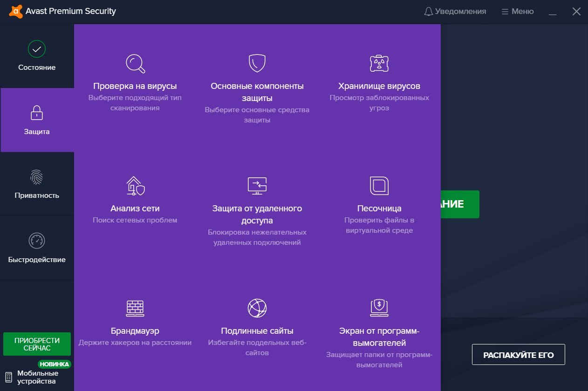588x391 pixels.
Task: Open the virus scan magnifier icon
Action: point(135,64)
